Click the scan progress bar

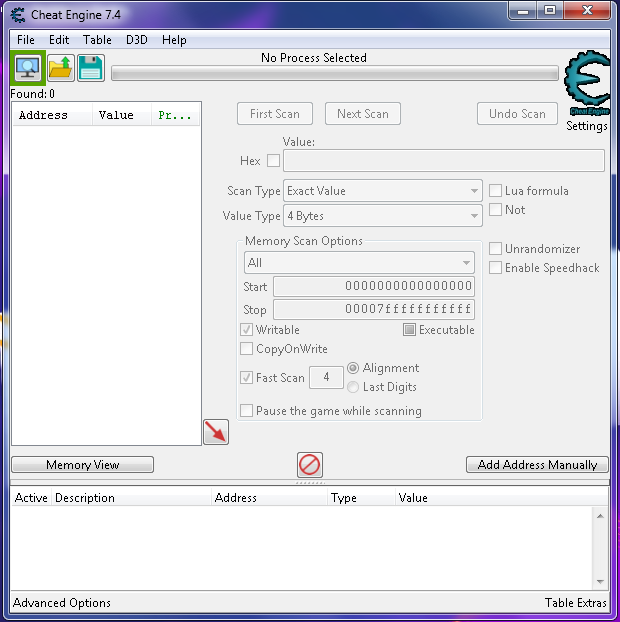335,73
